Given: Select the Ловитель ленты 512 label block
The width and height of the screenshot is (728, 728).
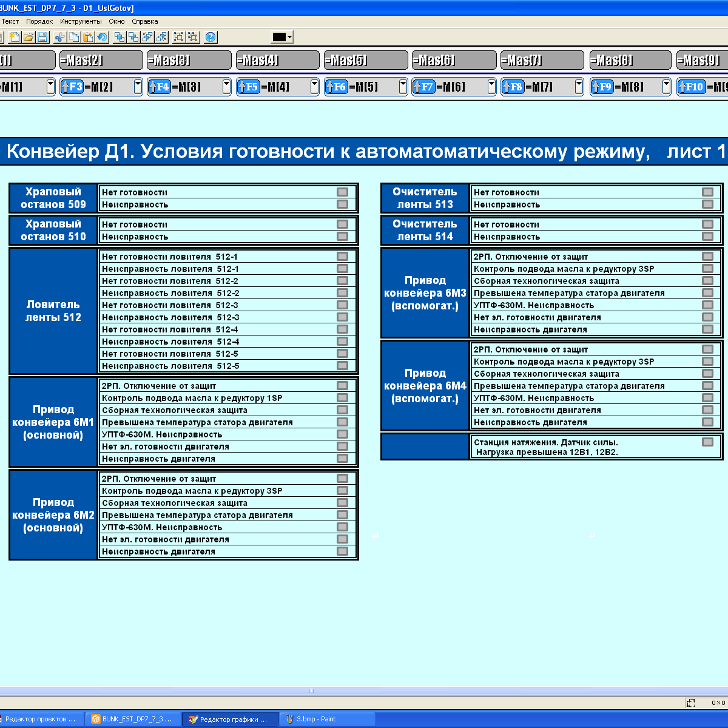Looking at the screenshot, I should point(53,311).
